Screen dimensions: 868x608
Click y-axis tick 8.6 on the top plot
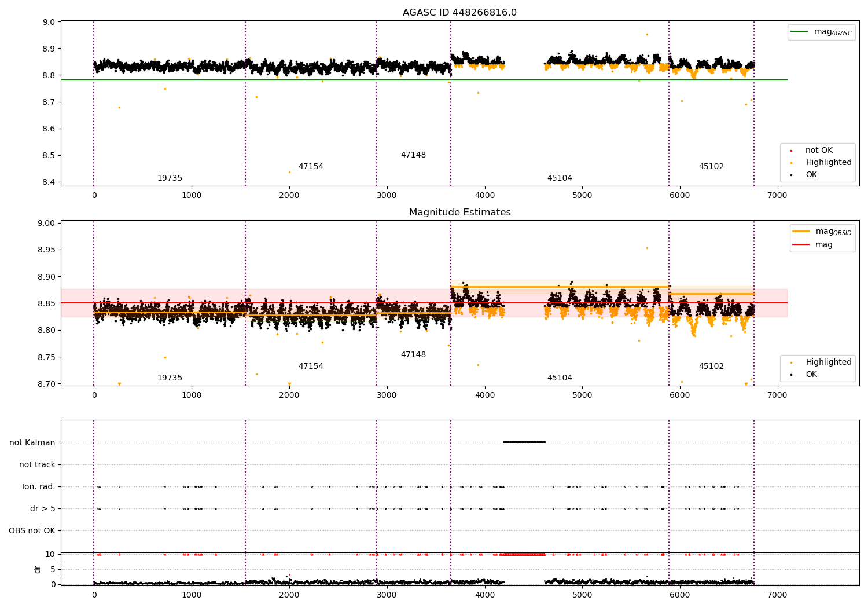pos(50,129)
